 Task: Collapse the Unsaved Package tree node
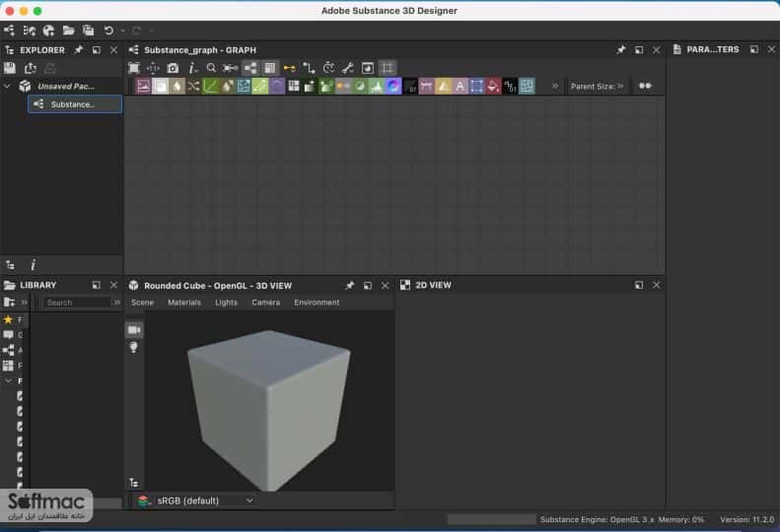[7, 86]
